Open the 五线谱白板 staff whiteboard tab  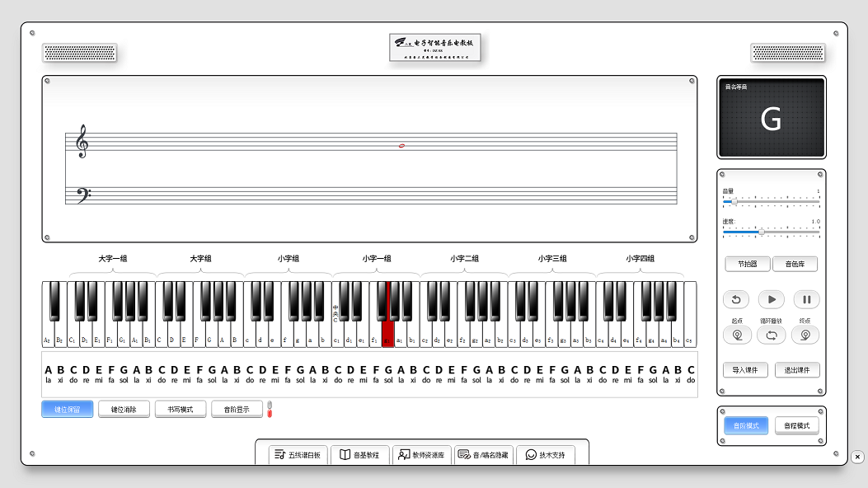coord(298,455)
